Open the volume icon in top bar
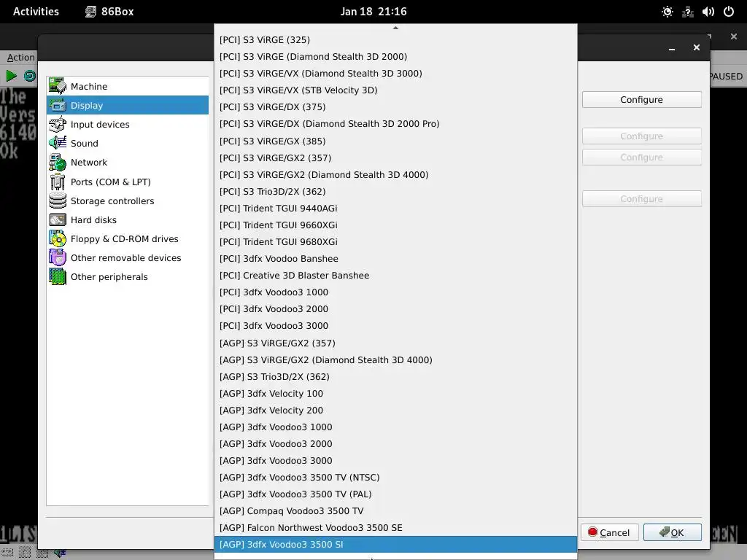This screenshot has width=747, height=560. [708, 12]
